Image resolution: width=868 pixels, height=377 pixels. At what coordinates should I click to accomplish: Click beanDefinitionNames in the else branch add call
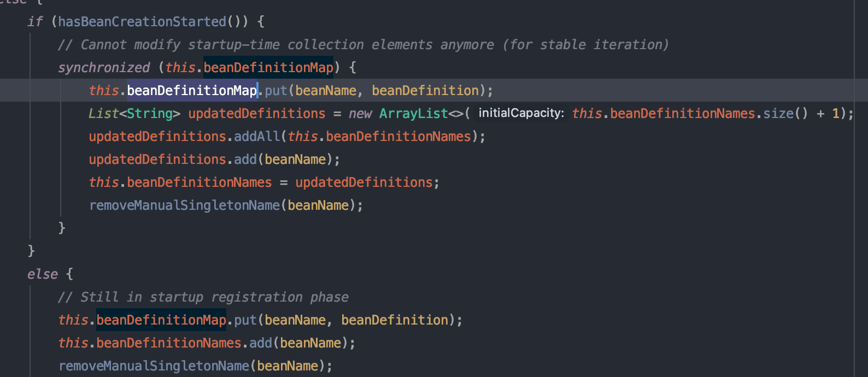(x=169, y=343)
